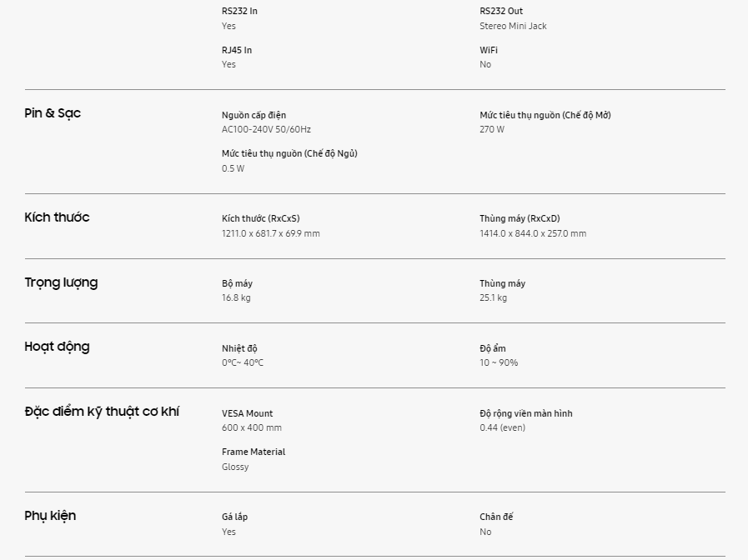
Task: Click the Hoạt động section heading
Action: pos(57,347)
